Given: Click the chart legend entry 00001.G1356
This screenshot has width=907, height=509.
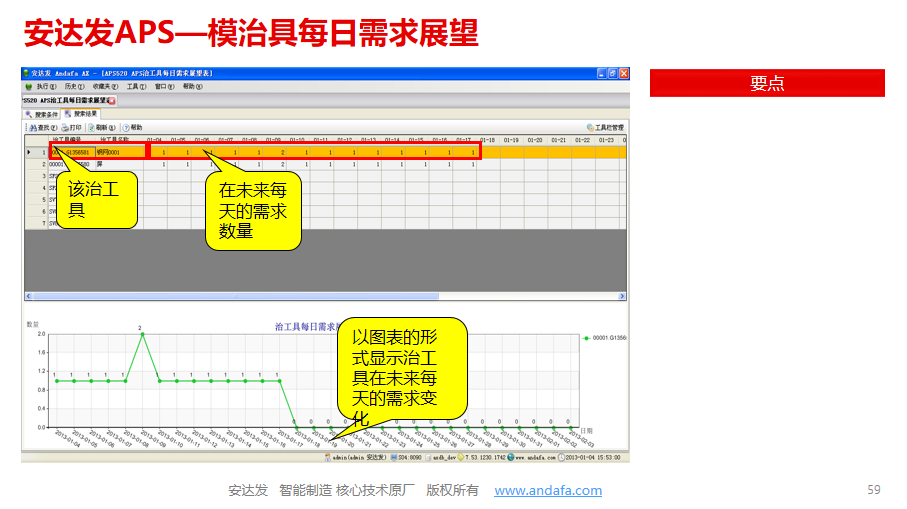Looking at the screenshot, I should coord(605,338).
